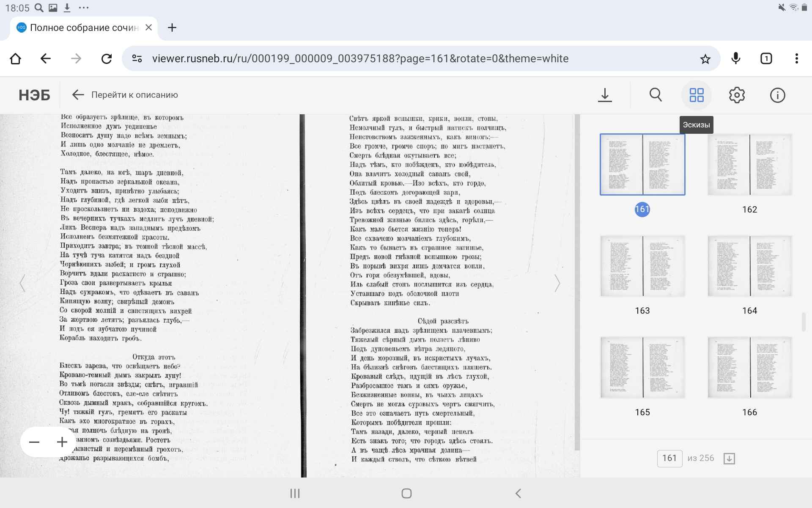Zoom in with plus button
The width and height of the screenshot is (812, 508).
62,442
